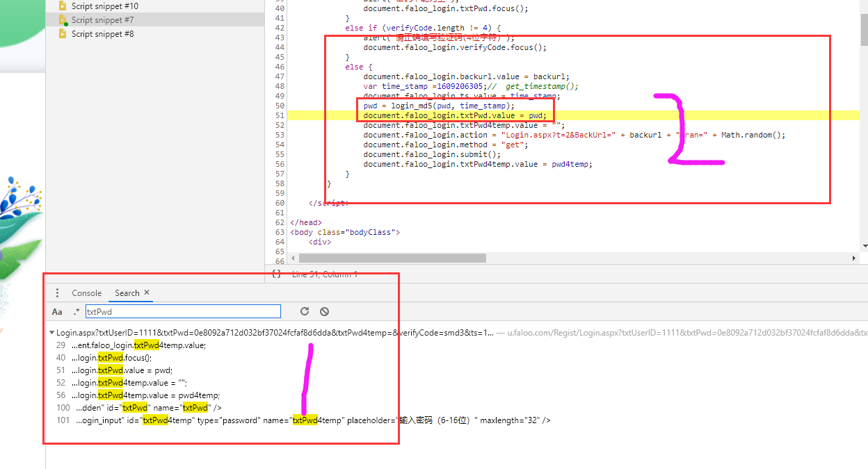Clear the search results
The height and width of the screenshot is (469, 868).
(x=324, y=312)
